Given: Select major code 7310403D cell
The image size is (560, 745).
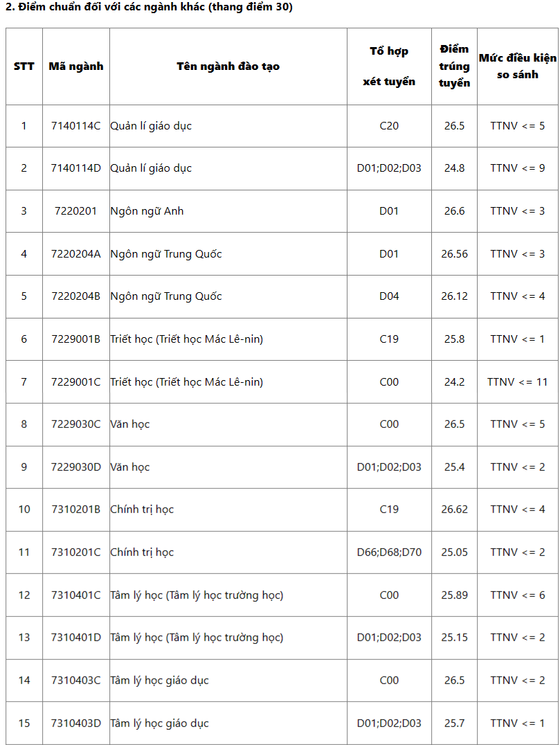Looking at the screenshot, I should tap(76, 724).
